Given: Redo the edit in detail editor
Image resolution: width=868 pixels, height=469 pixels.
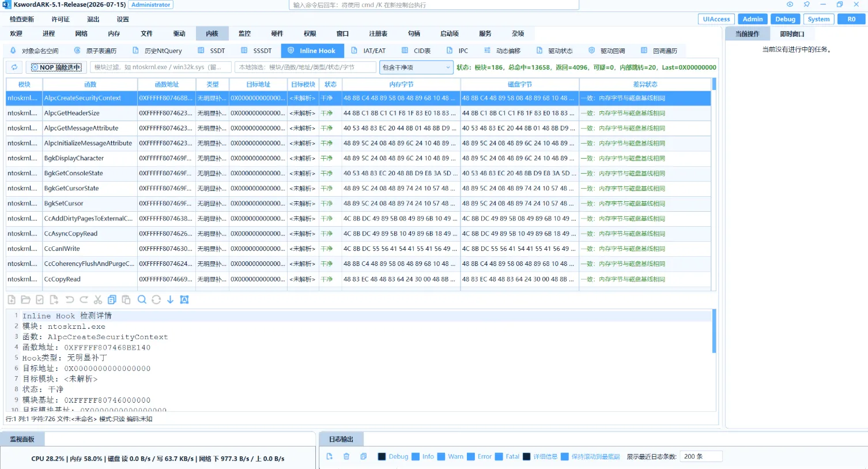Looking at the screenshot, I should point(84,299).
